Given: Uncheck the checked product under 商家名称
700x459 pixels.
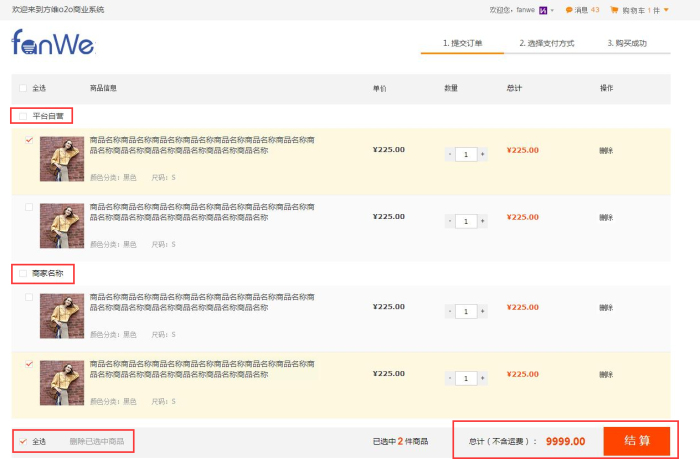Looking at the screenshot, I should click(x=29, y=364).
